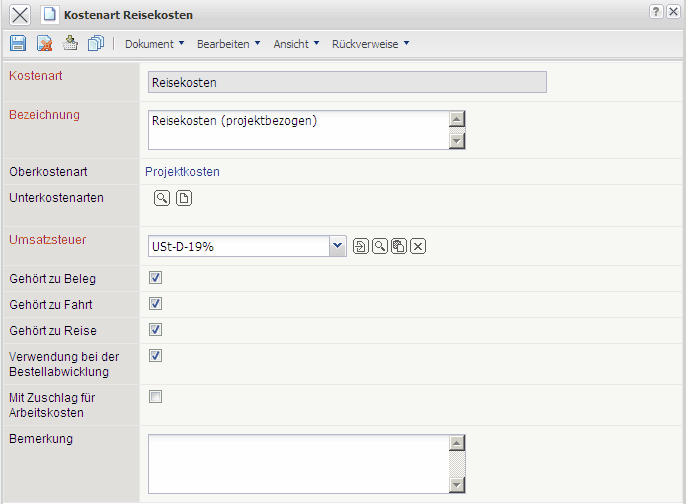Expand the Rückverweise menu

click(x=370, y=44)
